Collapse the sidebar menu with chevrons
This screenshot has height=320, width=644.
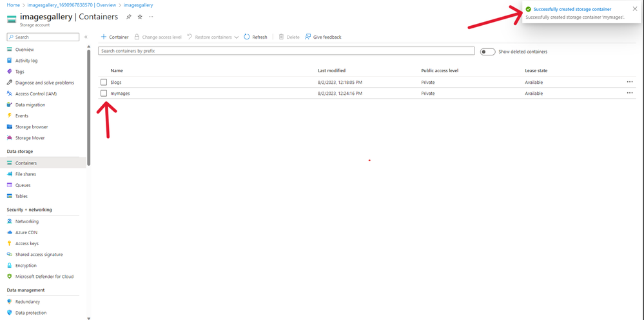[86, 37]
